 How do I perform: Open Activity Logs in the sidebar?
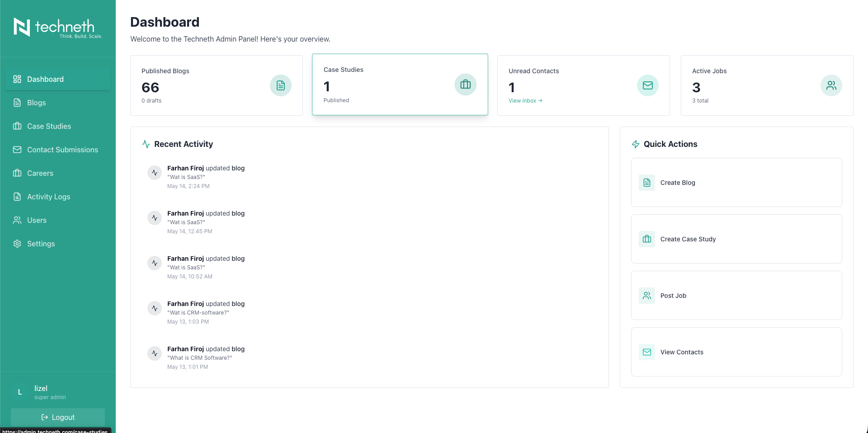pos(58,197)
